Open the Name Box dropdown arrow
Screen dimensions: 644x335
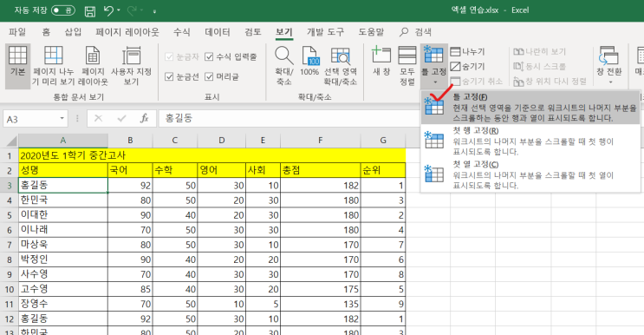62,118
